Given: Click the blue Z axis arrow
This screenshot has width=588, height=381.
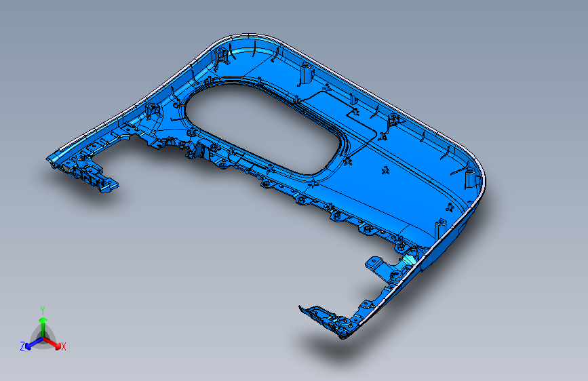Looking at the screenshot, I should pos(34,343).
